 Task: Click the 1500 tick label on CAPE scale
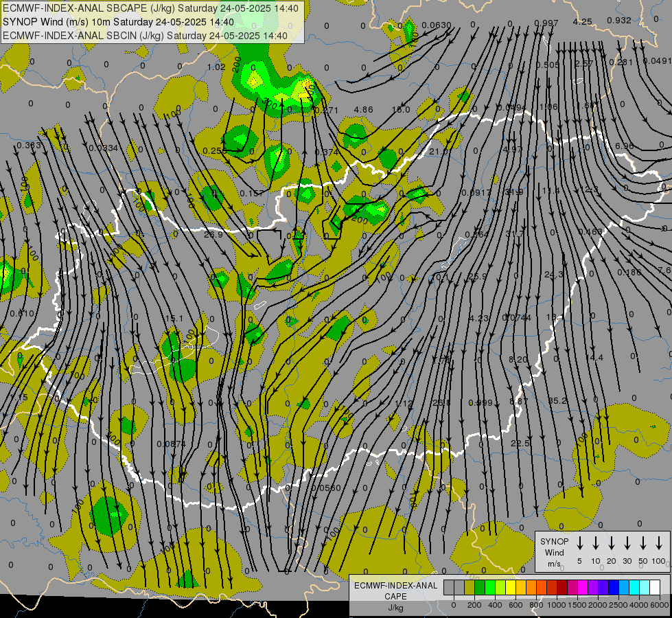(x=577, y=605)
